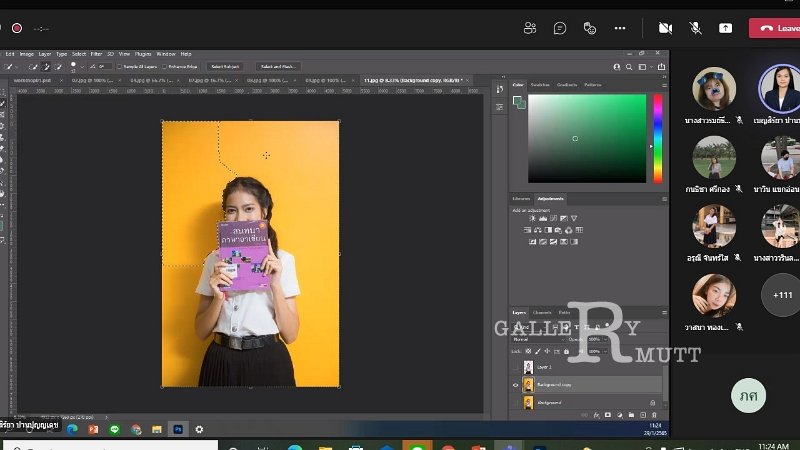Click the brush angle input field
This screenshot has width=800, height=450.
104,67
